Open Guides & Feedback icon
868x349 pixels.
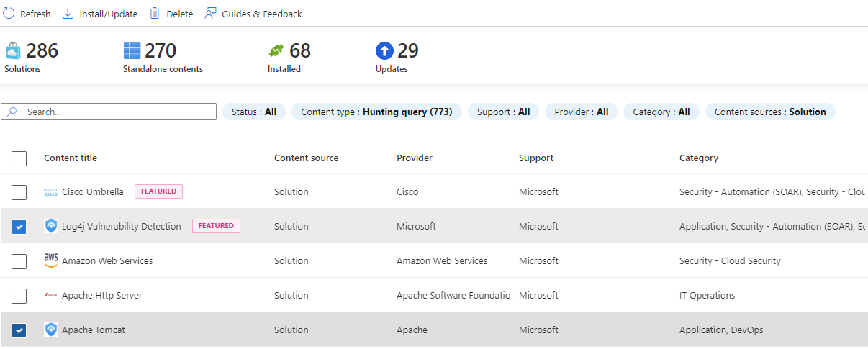[211, 14]
